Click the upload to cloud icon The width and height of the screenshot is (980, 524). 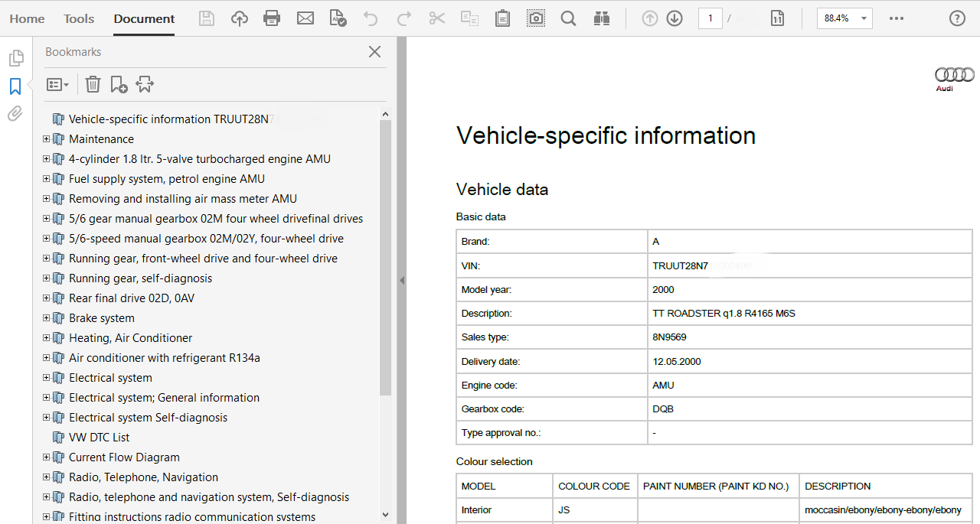[240, 18]
